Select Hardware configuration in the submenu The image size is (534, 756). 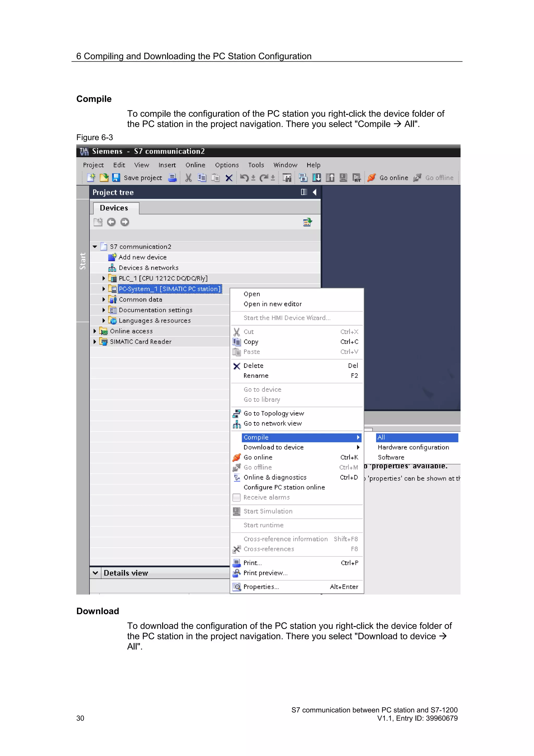(x=413, y=447)
